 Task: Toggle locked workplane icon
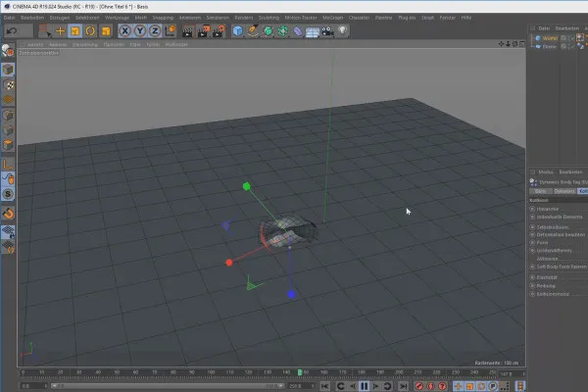[x=8, y=232]
